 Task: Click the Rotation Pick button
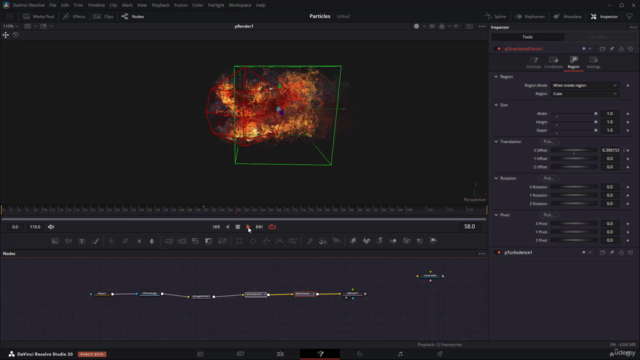point(549,178)
